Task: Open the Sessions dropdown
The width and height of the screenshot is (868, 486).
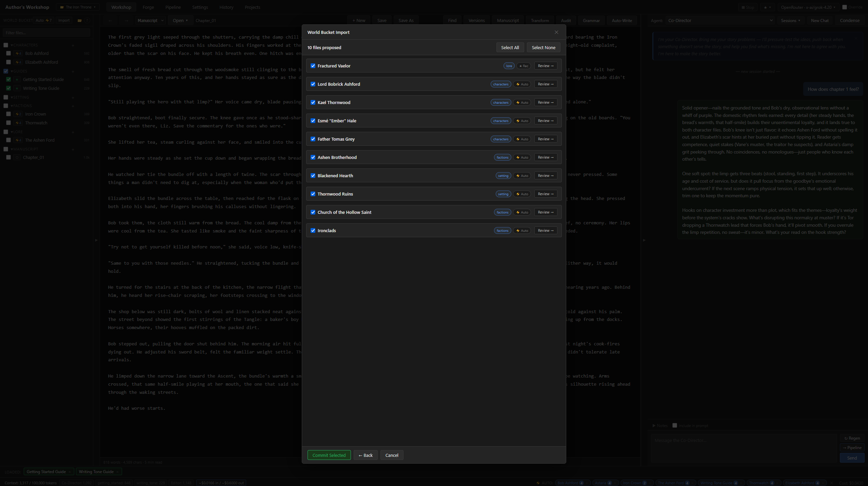Action: coord(791,21)
